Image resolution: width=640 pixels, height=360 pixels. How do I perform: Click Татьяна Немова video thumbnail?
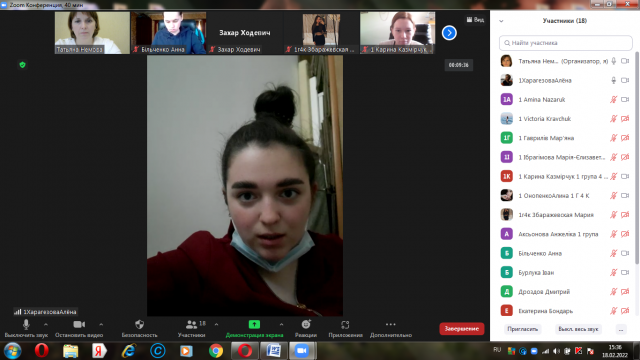coord(92,33)
